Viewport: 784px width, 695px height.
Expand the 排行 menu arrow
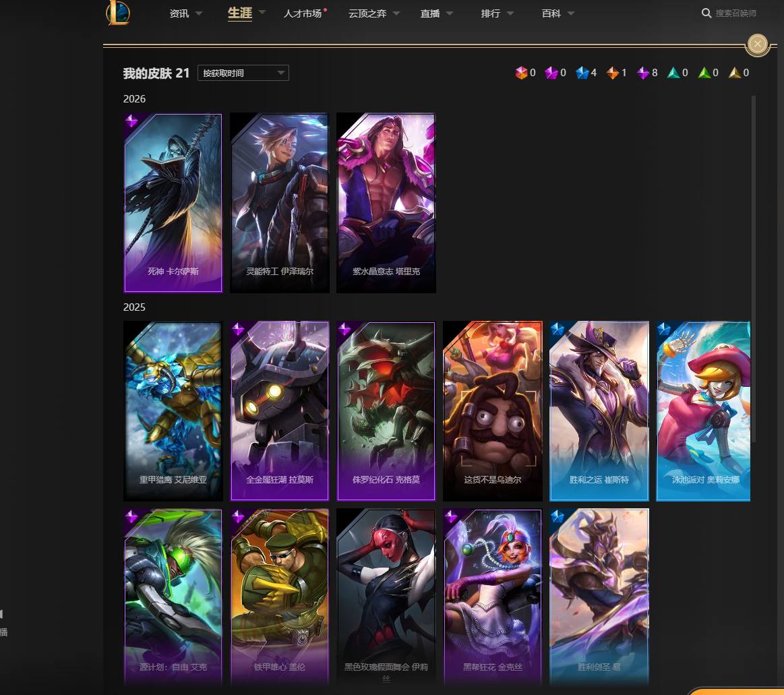pos(510,13)
